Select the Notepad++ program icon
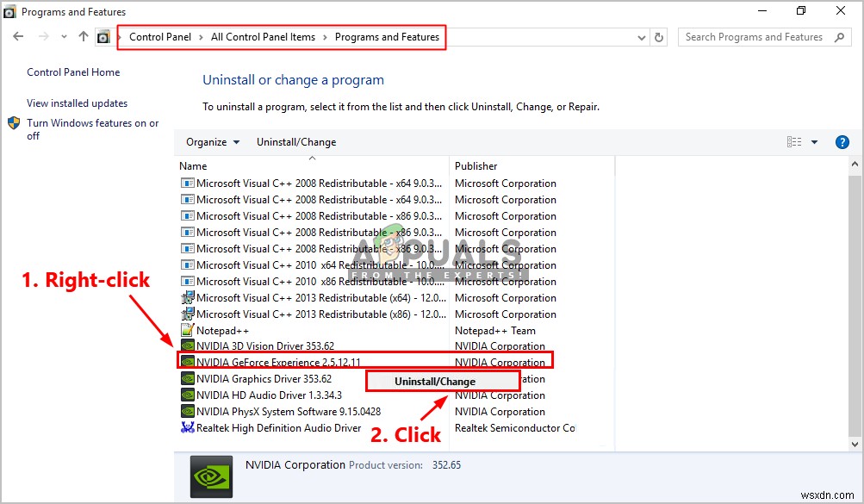The height and width of the screenshot is (504, 864). coord(187,330)
